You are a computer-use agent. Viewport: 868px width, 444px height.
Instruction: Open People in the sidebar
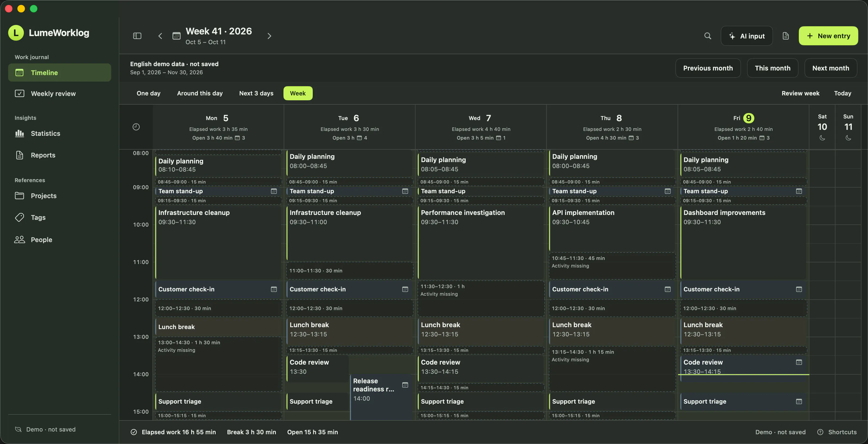(60, 240)
